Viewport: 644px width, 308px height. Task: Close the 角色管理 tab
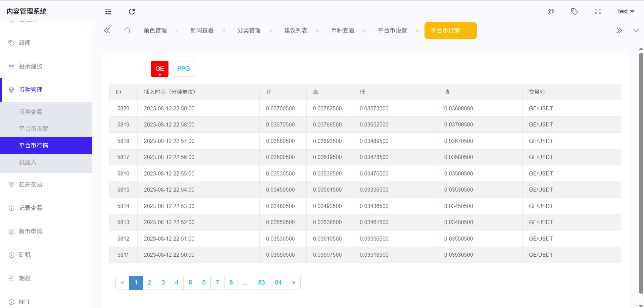pos(177,31)
